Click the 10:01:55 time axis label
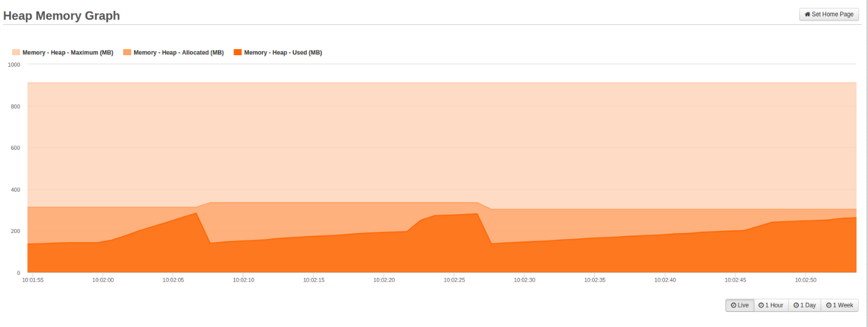868x327 pixels. coord(33,280)
